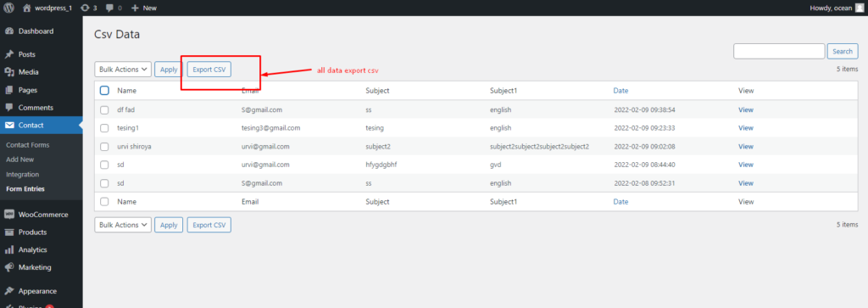Open the View link for df fad entry

[746, 109]
